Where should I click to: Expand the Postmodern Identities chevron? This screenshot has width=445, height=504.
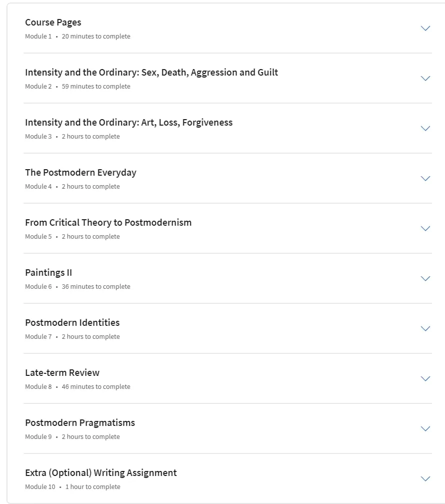pos(425,328)
